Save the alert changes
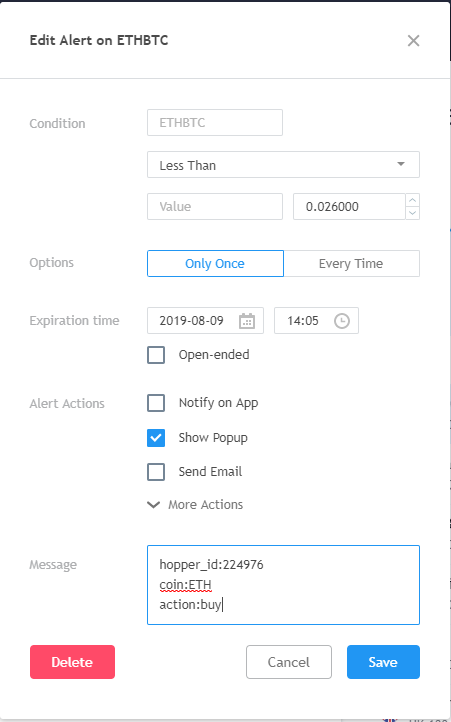Image resolution: width=451 pixels, height=722 pixels. [x=383, y=662]
